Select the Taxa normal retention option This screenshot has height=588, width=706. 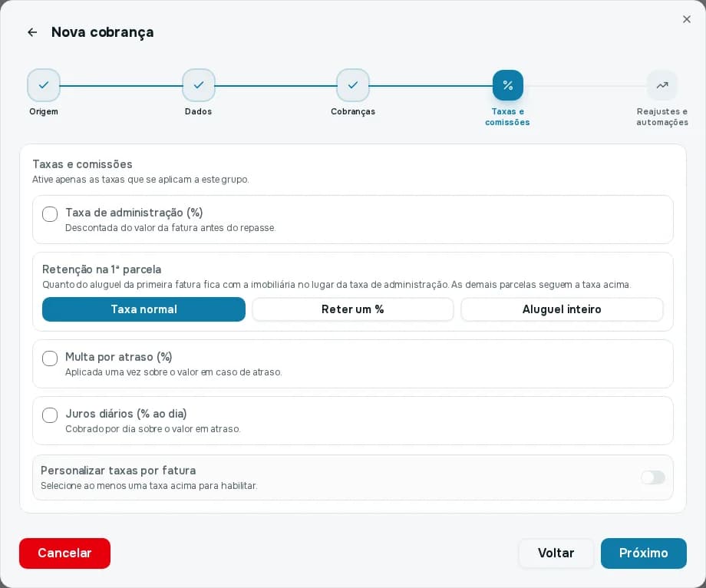144,309
